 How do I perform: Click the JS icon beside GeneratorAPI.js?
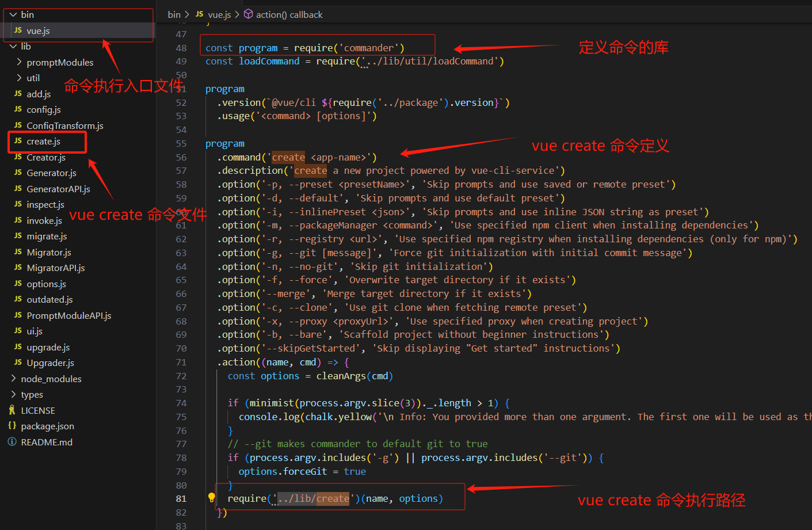click(18, 189)
